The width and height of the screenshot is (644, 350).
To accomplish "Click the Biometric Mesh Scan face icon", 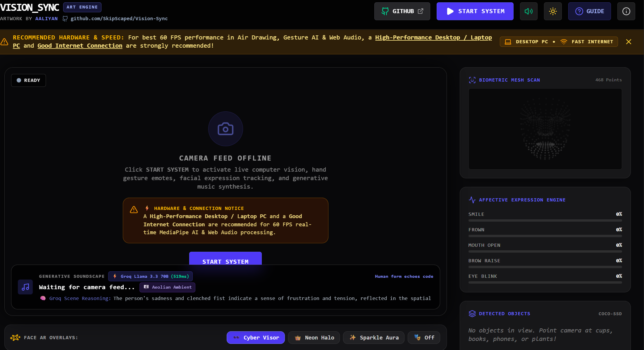I will point(472,80).
